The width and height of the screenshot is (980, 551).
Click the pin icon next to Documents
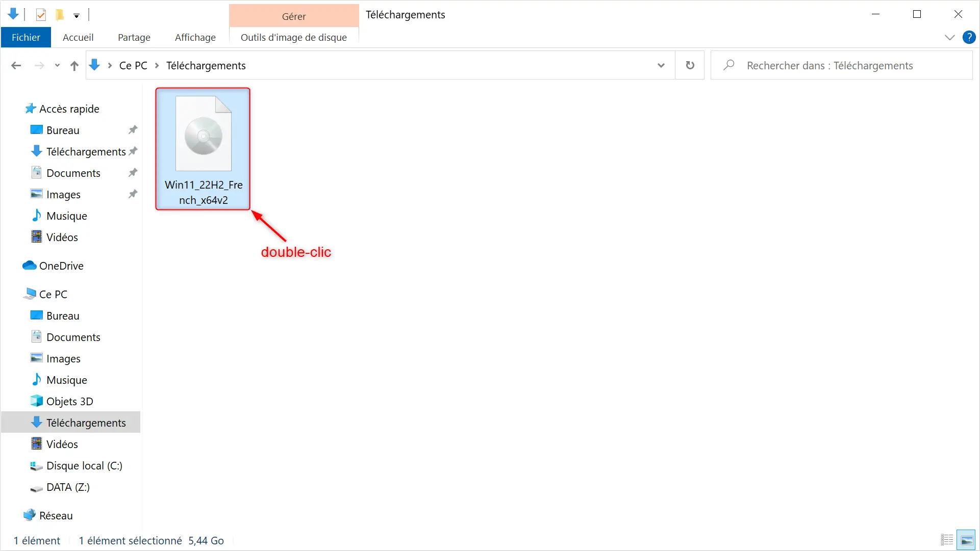click(x=133, y=172)
